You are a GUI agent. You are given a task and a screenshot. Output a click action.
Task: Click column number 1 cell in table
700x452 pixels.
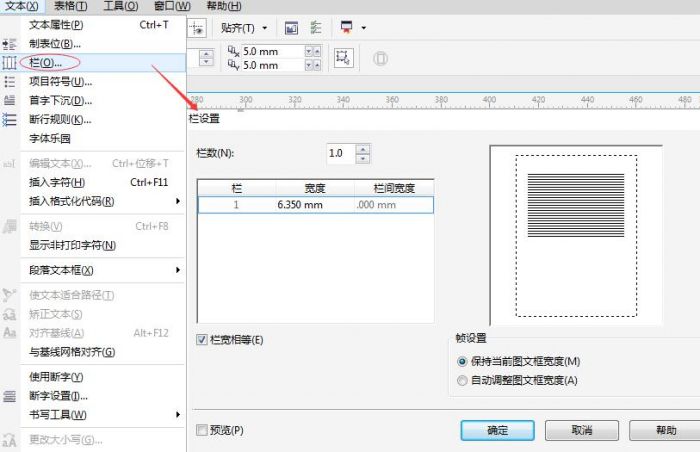[x=237, y=205]
